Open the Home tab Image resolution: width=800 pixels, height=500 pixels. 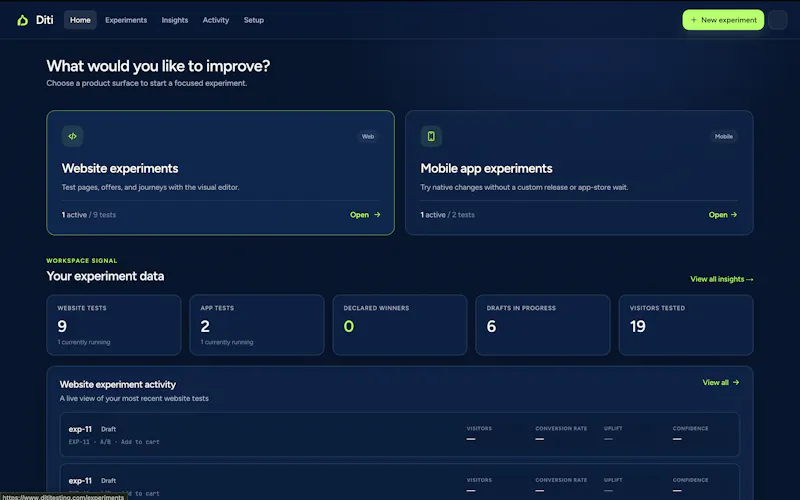tap(80, 20)
